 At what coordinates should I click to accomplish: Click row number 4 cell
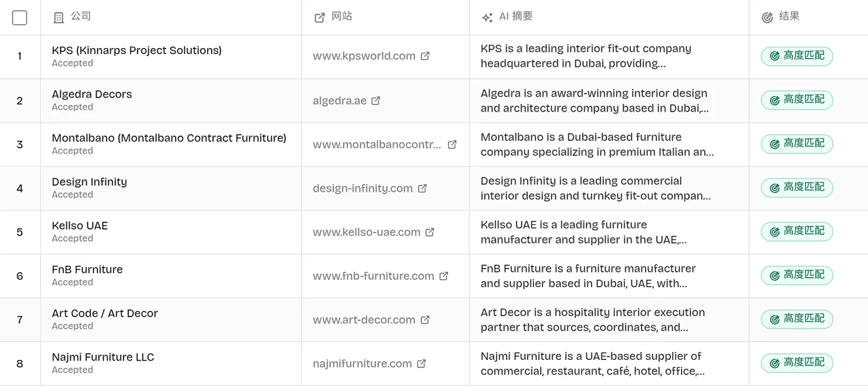[19, 188]
